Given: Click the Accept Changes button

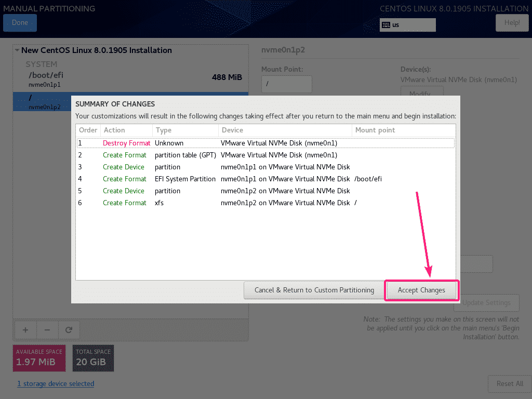Looking at the screenshot, I should (x=421, y=290).
